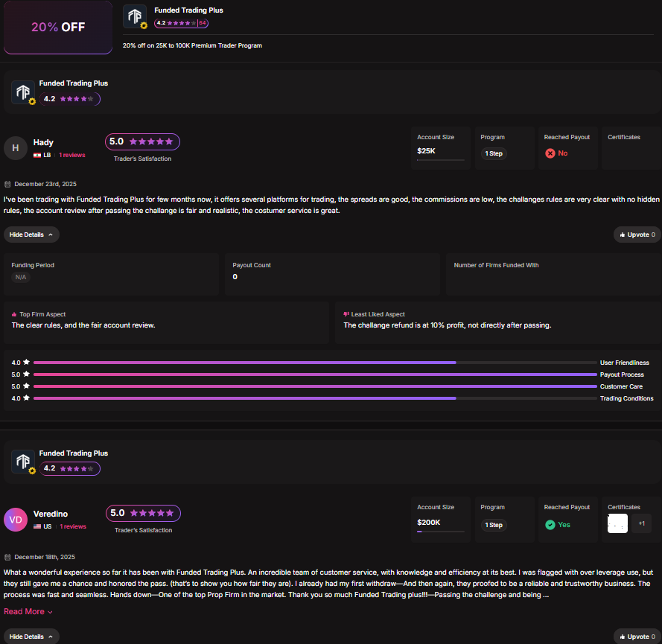The width and height of the screenshot is (662, 644).
Task: Expand Veredino's review with Read More
Action: [x=28, y=611]
